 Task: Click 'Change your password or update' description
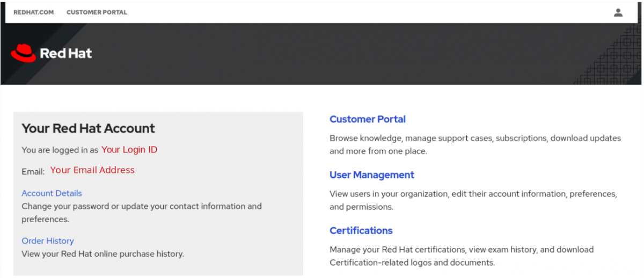point(142,213)
